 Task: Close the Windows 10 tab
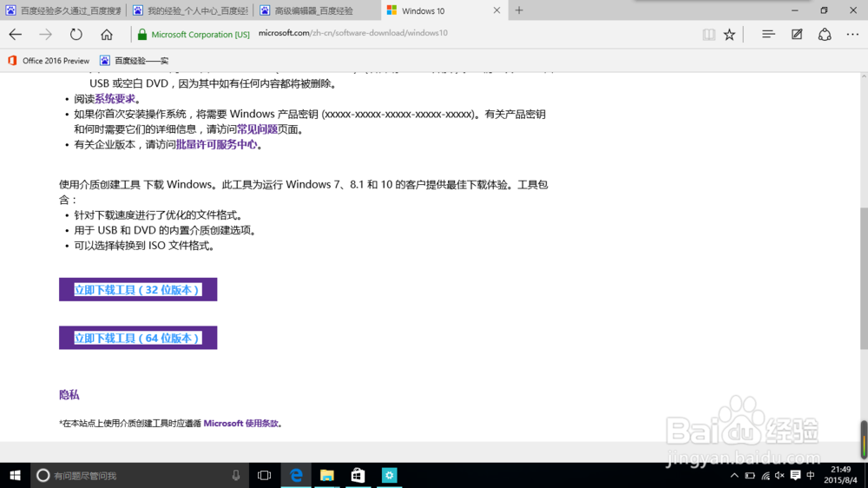tap(496, 10)
